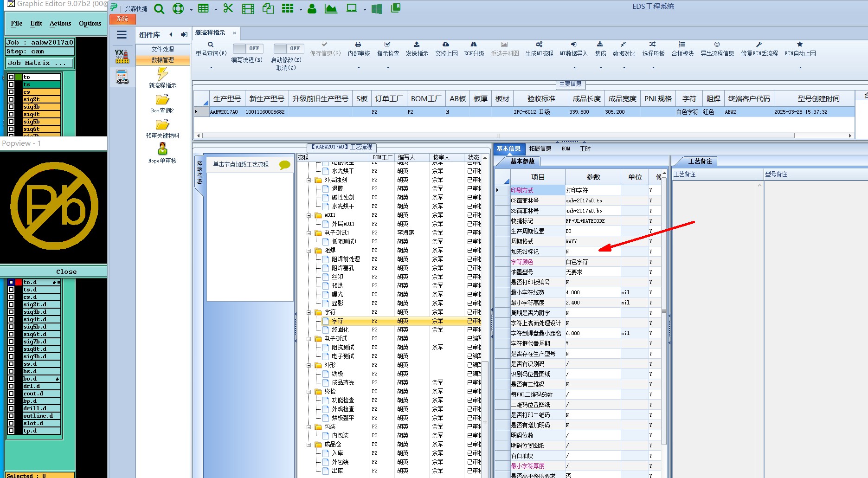Collapse the 字符 folder tree node

[309, 312]
